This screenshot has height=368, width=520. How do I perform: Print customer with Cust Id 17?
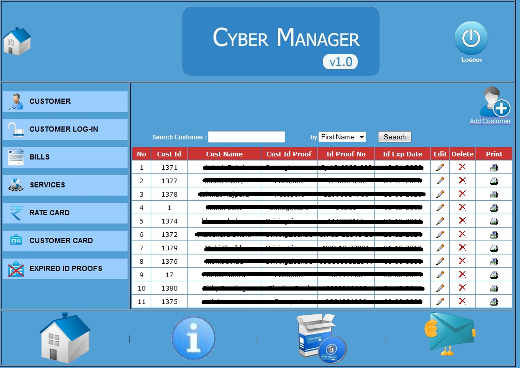494,275
